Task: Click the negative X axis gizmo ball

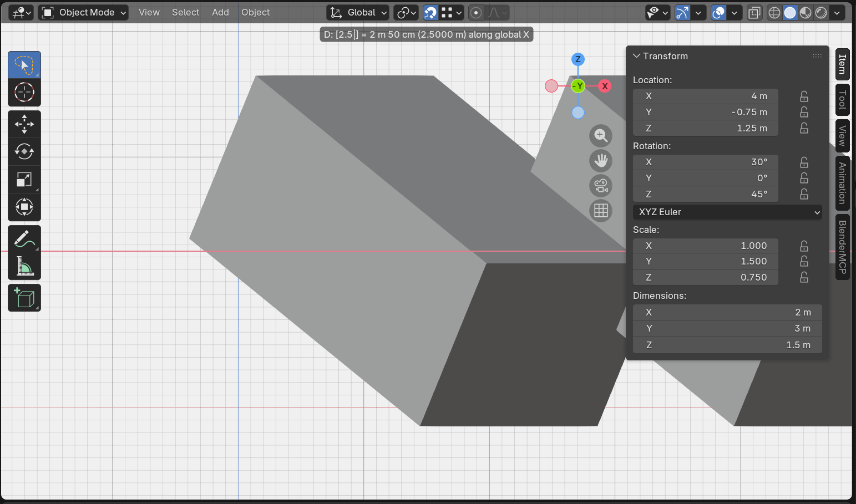Action: (551, 86)
